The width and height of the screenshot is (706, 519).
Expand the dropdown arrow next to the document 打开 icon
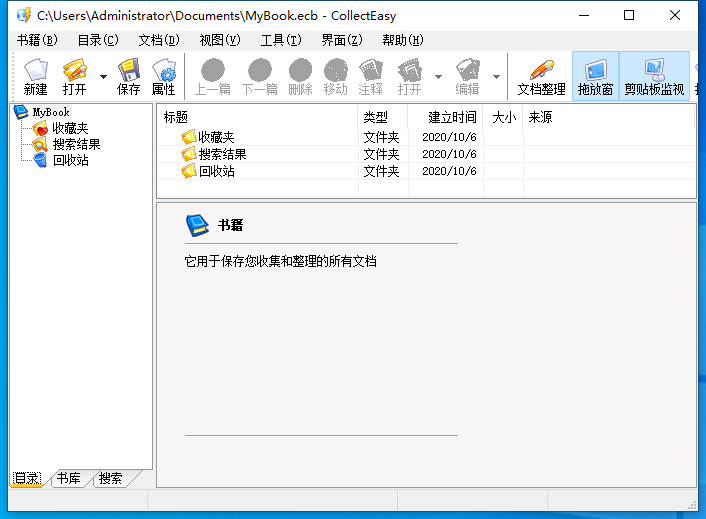[x=438, y=77]
